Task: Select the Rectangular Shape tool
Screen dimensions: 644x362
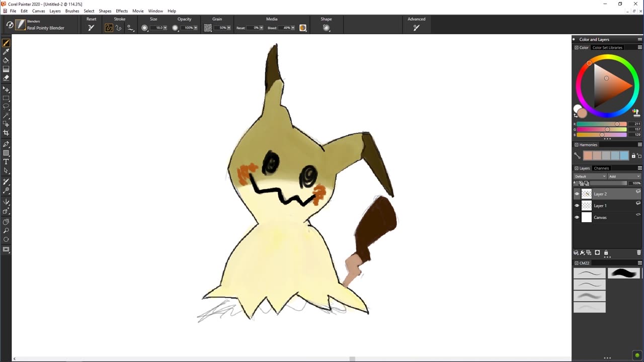Action: click(x=6, y=153)
